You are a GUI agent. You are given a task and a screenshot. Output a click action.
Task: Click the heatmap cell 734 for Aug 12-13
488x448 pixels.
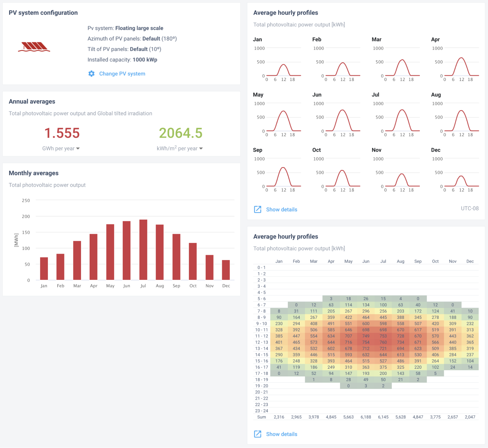tap(400, 342)
